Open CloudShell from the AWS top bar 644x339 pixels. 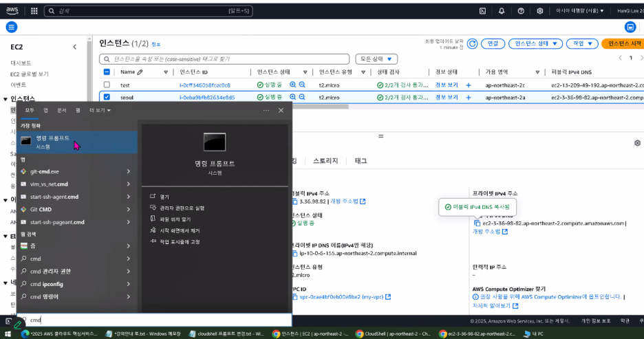[x=482, y=11]
